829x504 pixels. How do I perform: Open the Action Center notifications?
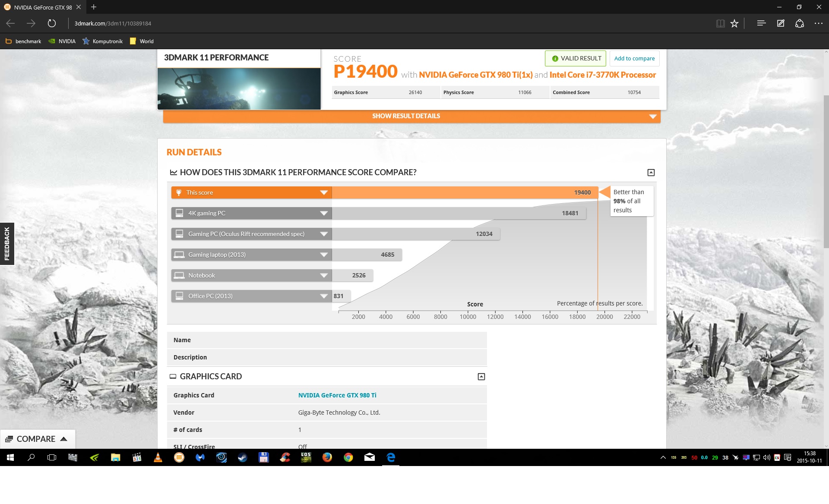[788, 457]
